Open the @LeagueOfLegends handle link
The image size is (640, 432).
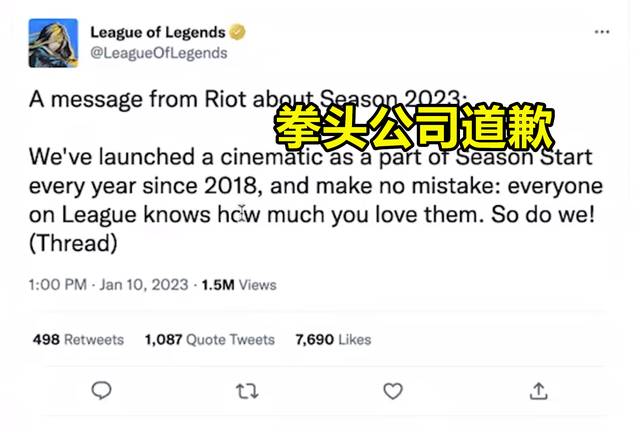coord(159,53)
